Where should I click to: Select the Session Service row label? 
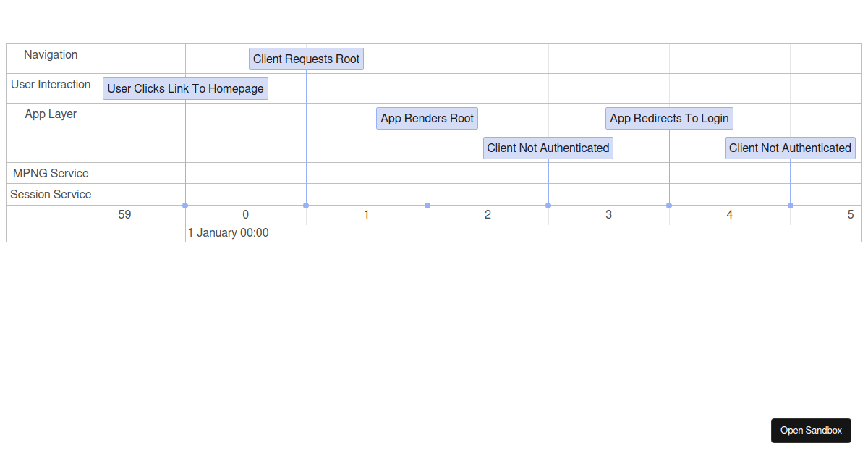coord(50,194)
